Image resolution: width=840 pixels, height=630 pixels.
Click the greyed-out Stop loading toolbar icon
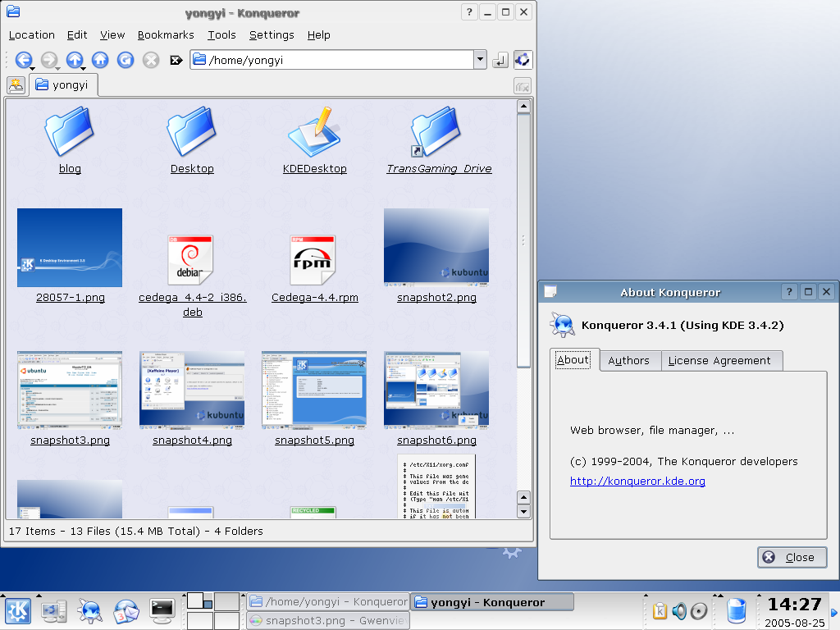151,59
